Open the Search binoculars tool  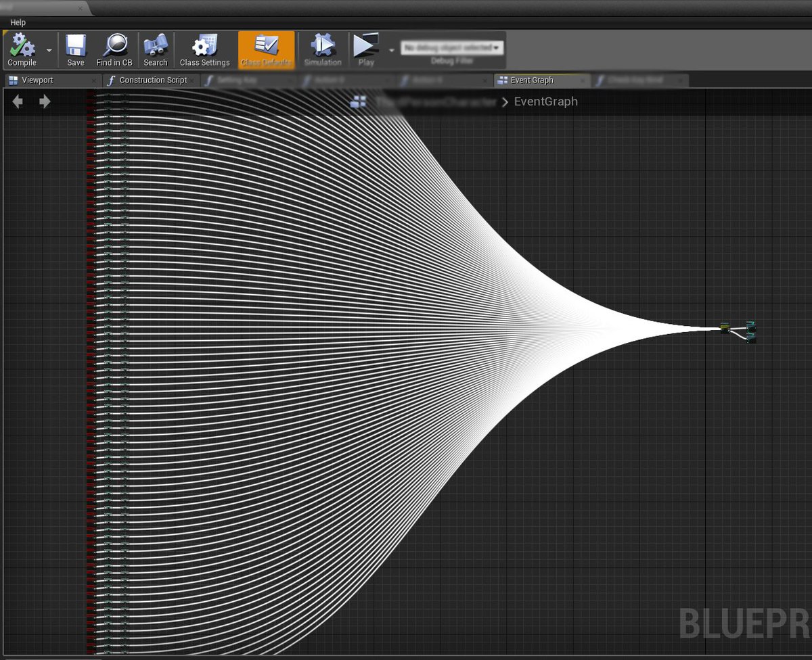pos(155,50)
